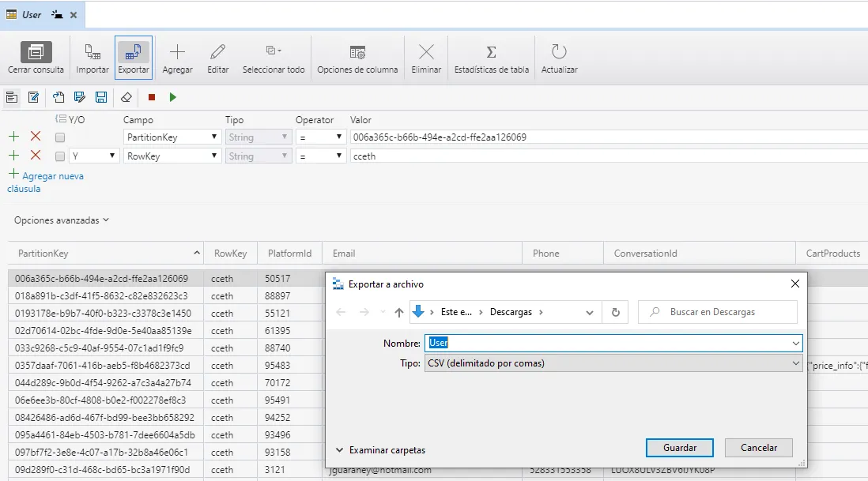The width and height of the screenshot is (868, 481).
Task: Run the query with green play icon
Action: pyautogui.click(x=172, y=97)
